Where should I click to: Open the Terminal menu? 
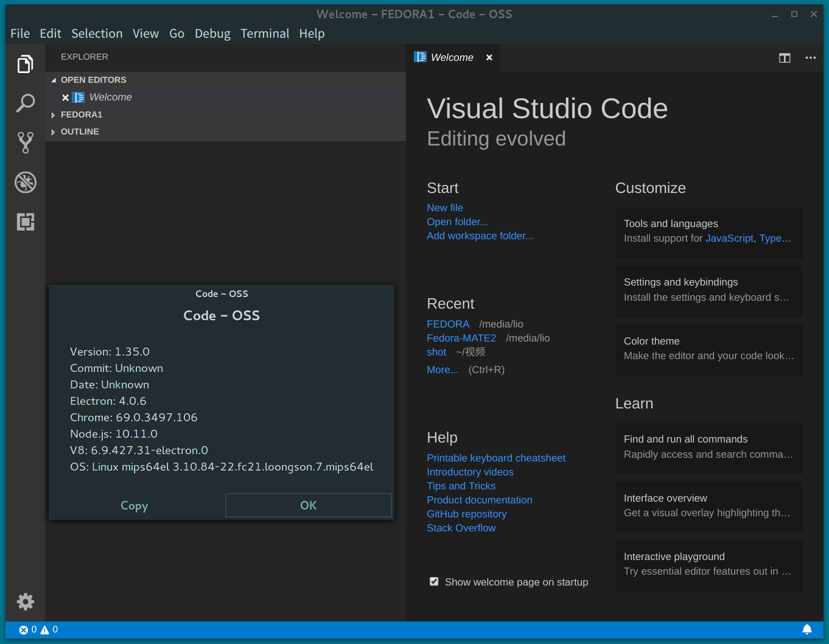point(265,33)
